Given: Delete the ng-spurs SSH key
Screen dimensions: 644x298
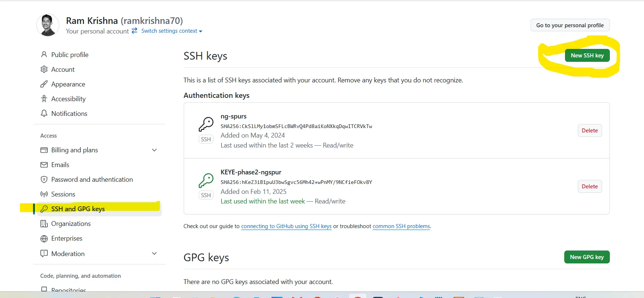Looking at the screenshot, I should tap(590, 131).
